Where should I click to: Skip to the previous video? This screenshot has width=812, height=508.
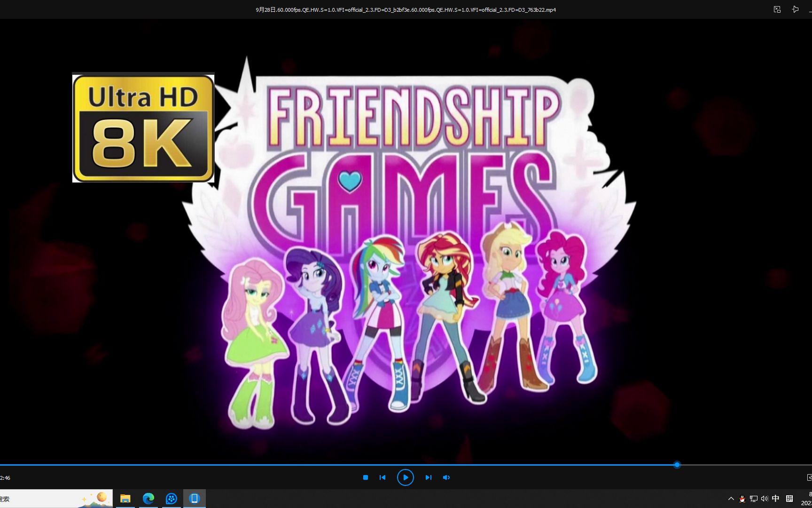[x=383, y=477]
